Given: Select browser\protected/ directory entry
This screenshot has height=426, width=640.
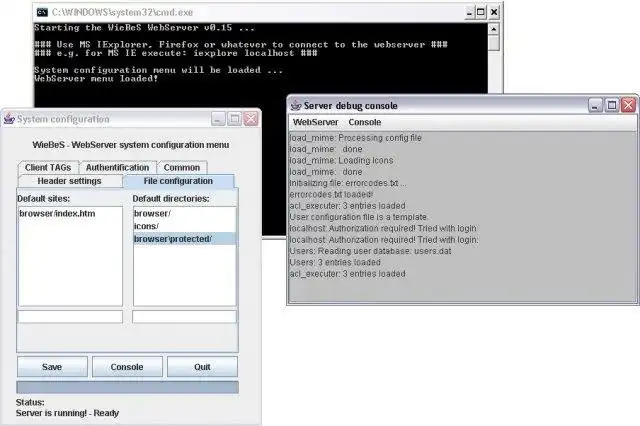Looking at the screenshot, I should pyautogui.click(x=184, y=239).
